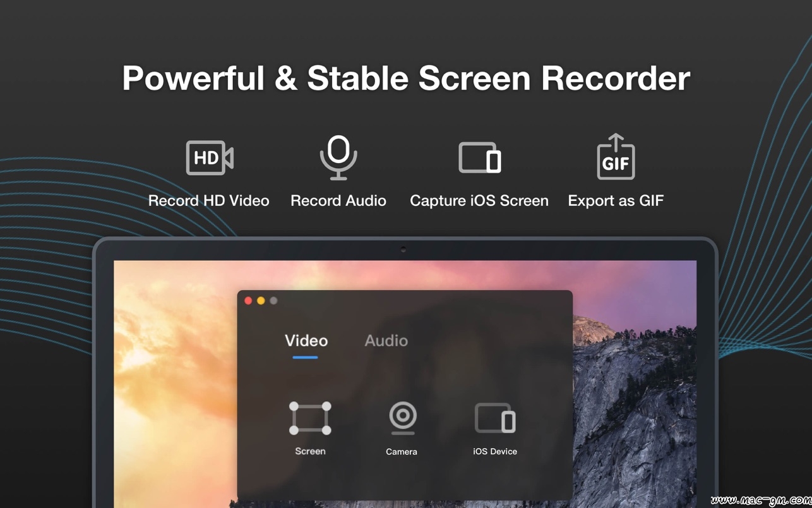The image size is (812, 508).
Task: Click the iOS screen capture banner icon
Action: click(x=480, y=157)
